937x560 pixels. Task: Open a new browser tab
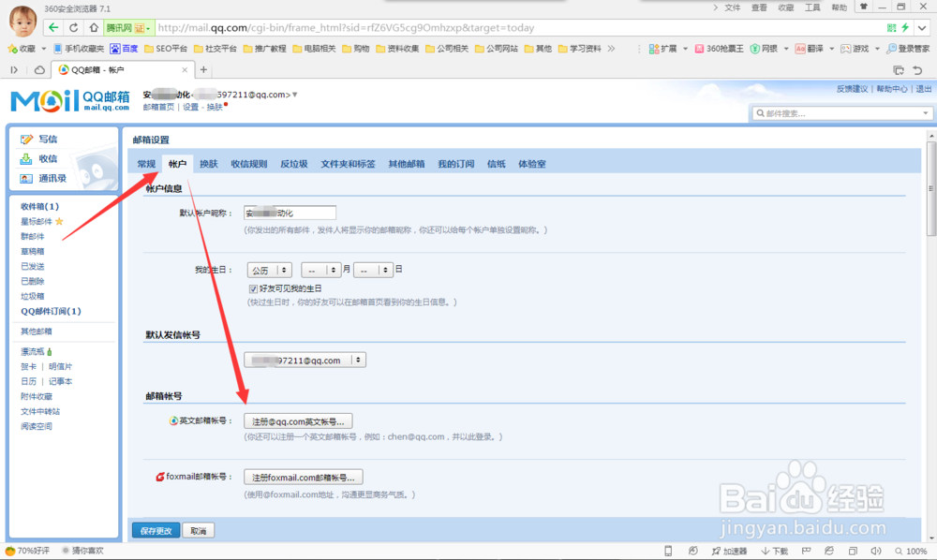click(x=203, y=70)
